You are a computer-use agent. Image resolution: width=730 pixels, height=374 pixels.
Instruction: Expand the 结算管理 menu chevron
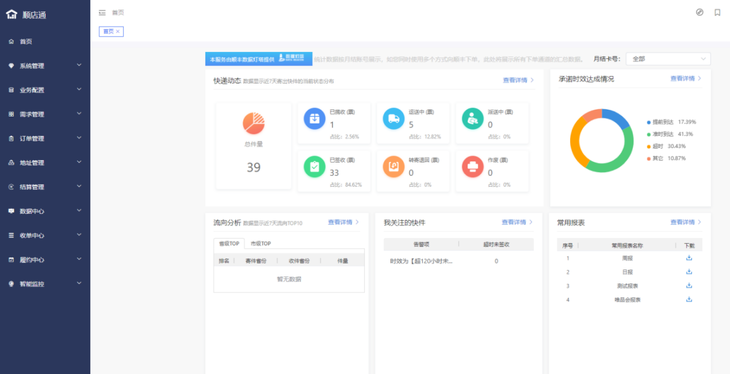pos(79,186)
